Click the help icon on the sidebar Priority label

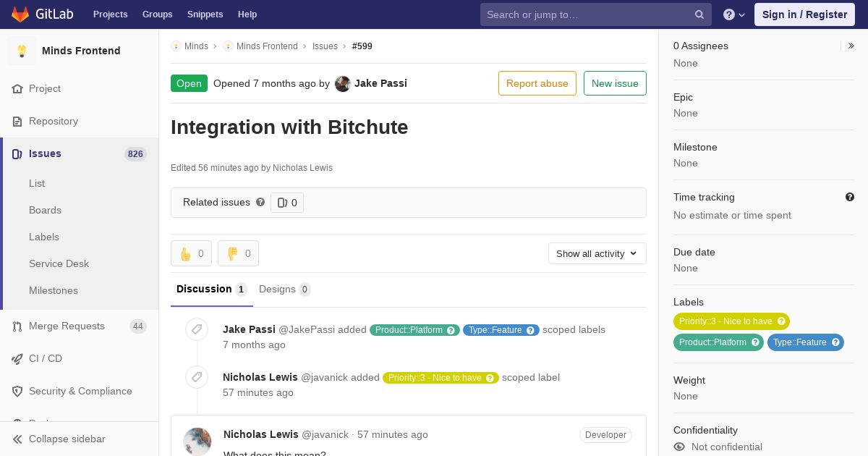pos(781,321)
